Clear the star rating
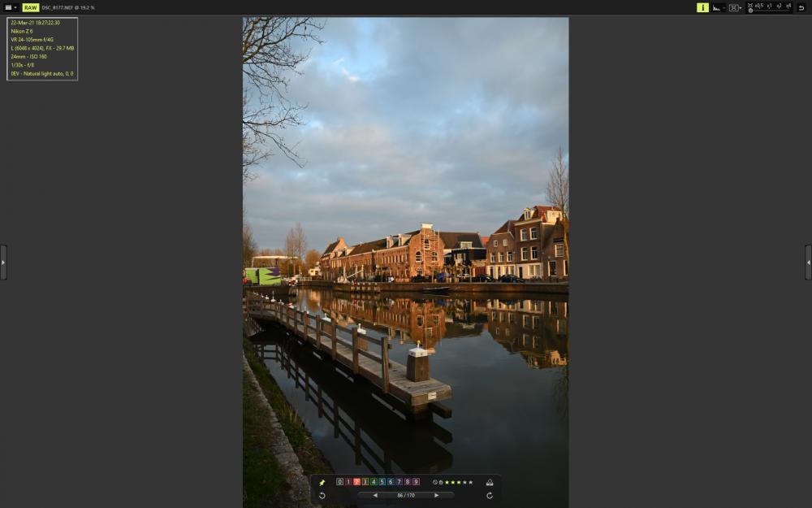 click(435, 482)
